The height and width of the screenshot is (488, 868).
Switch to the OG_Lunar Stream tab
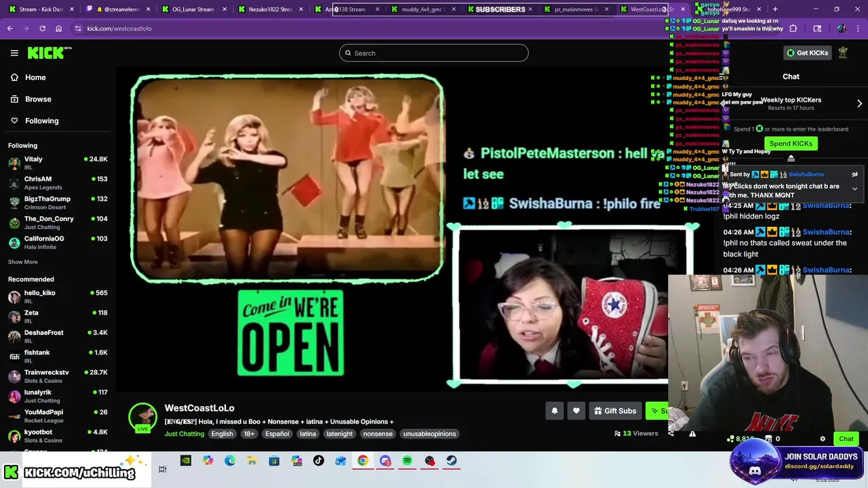[193, 9]
